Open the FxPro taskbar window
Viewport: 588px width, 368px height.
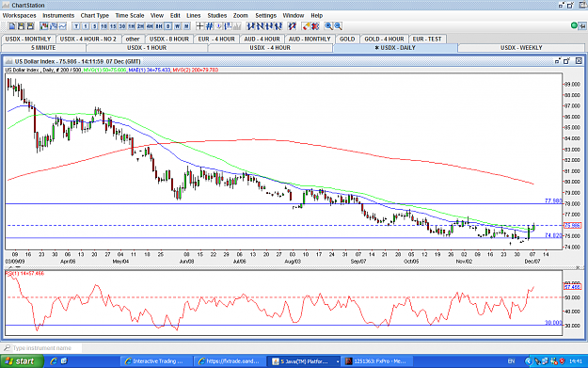tap(378, 361)
